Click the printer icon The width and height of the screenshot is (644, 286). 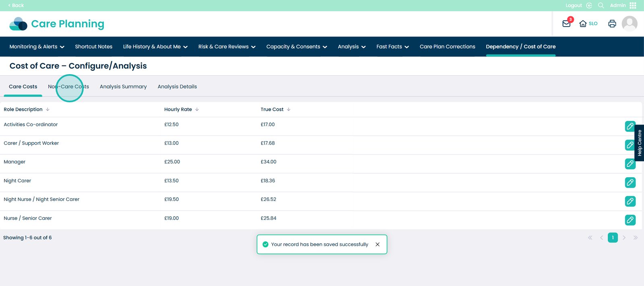[x=612, y=24]
